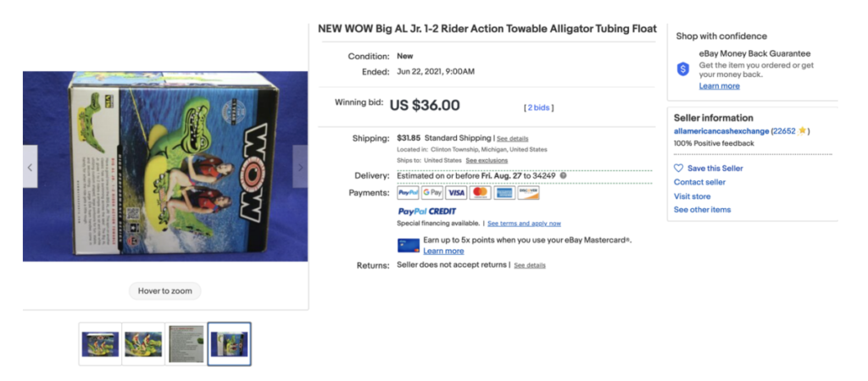Click the Save this Seller heart
The height and width of the screenshot is (381, 868).
click(678, 168)
